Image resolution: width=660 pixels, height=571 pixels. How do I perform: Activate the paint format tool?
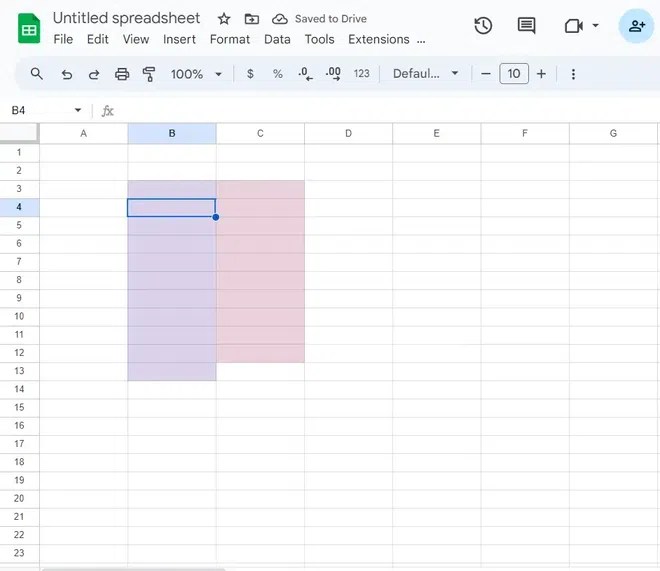point(149,74)
